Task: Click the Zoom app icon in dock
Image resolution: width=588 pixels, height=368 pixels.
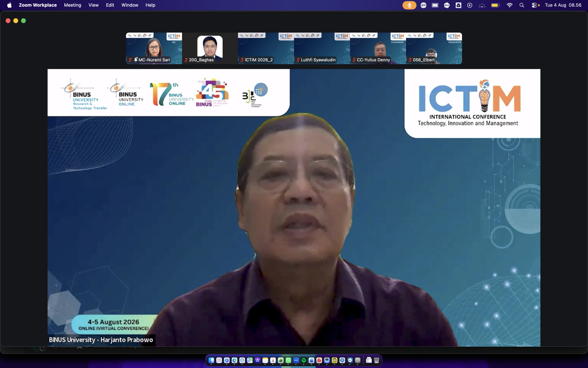Action: pyautogui.click(x=296, y=360)
